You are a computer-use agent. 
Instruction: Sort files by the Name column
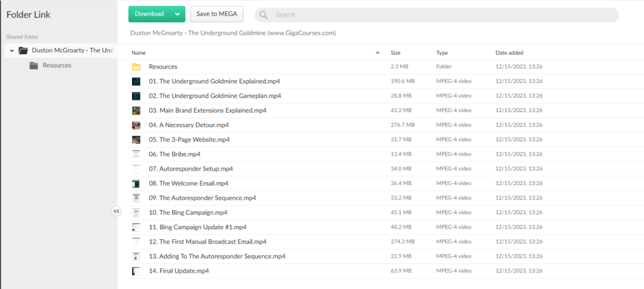139,53
